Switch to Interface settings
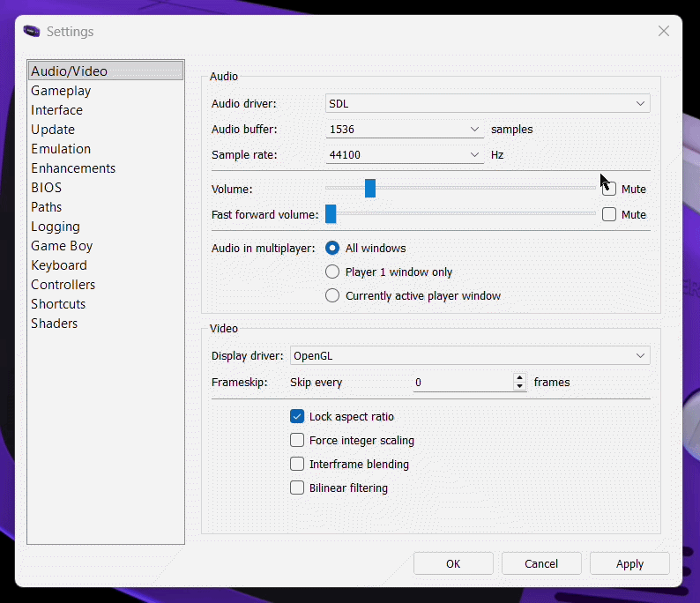The width and height of the screenshot is (700, 603). click(106, 110)
